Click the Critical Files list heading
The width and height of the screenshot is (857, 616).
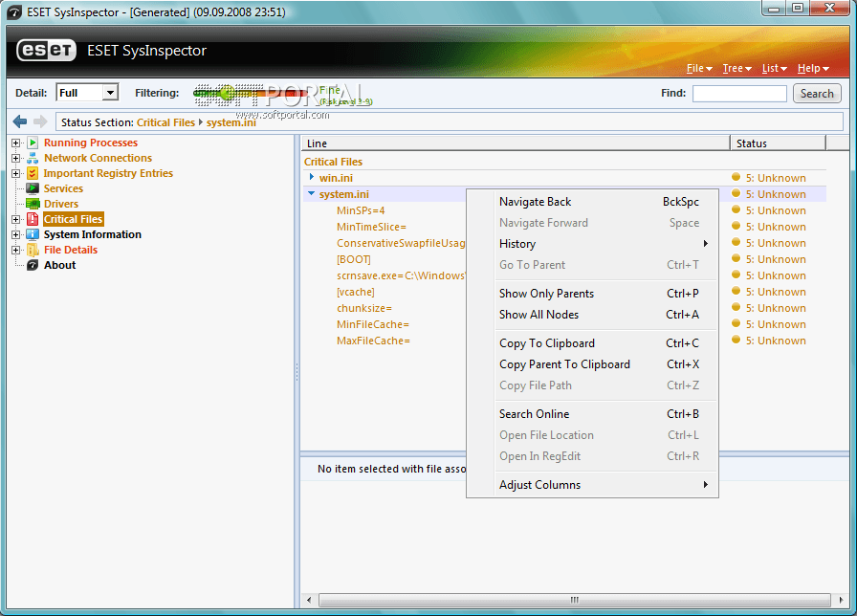click(x=333, y=162)
